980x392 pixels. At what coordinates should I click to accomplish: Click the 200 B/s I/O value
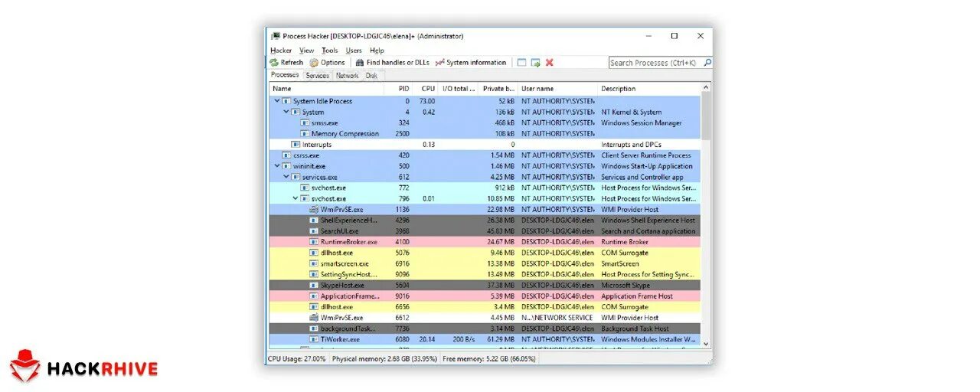(464, 338)
